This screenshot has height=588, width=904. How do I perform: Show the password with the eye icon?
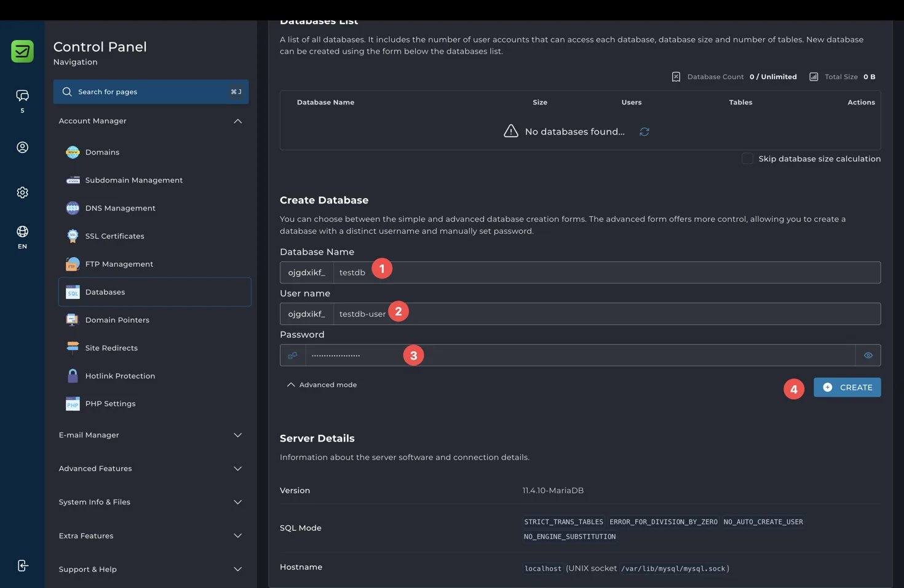point(868,356)
